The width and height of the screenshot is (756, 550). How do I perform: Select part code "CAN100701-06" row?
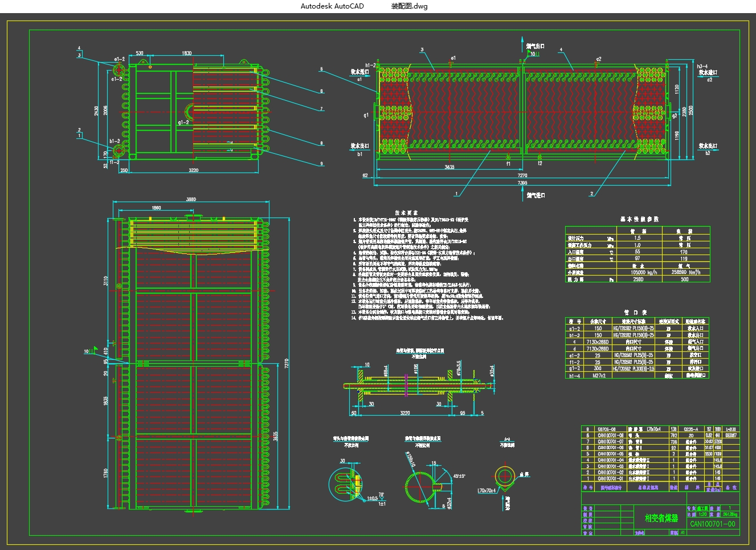tap(610, 448)
